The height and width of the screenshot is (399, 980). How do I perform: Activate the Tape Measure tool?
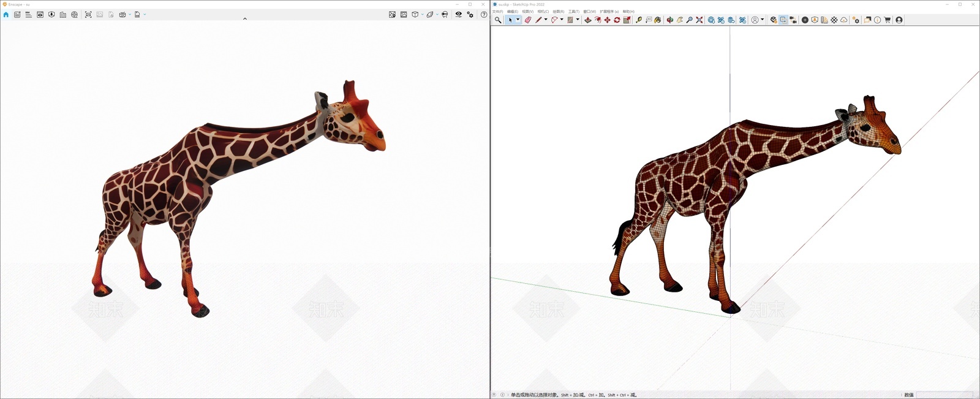point(639,20)
